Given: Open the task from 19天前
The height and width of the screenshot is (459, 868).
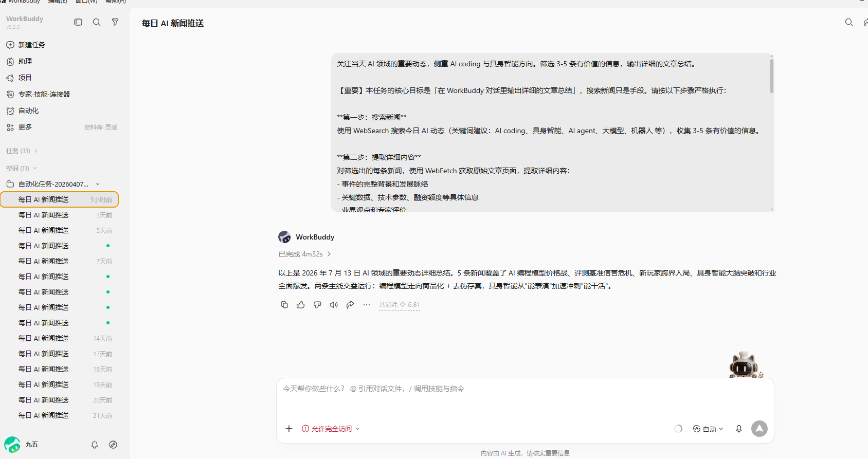Looking at the screenshot, I should point(60,384).
